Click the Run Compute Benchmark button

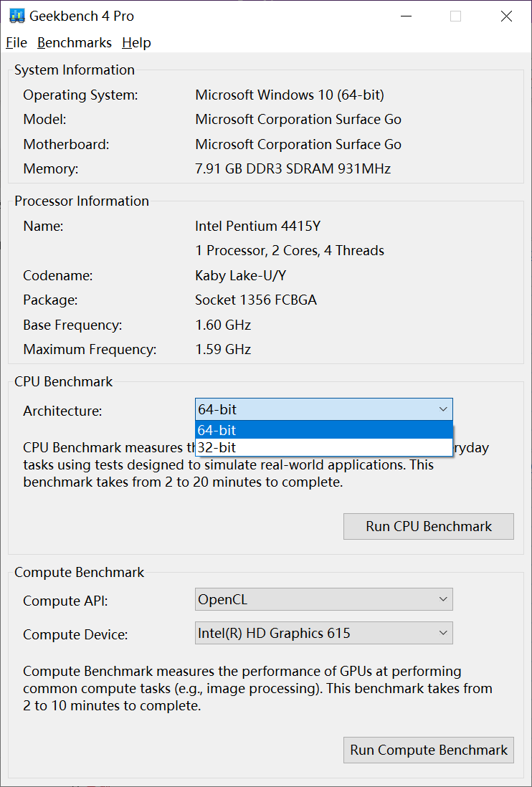click(x=429, y=750)
